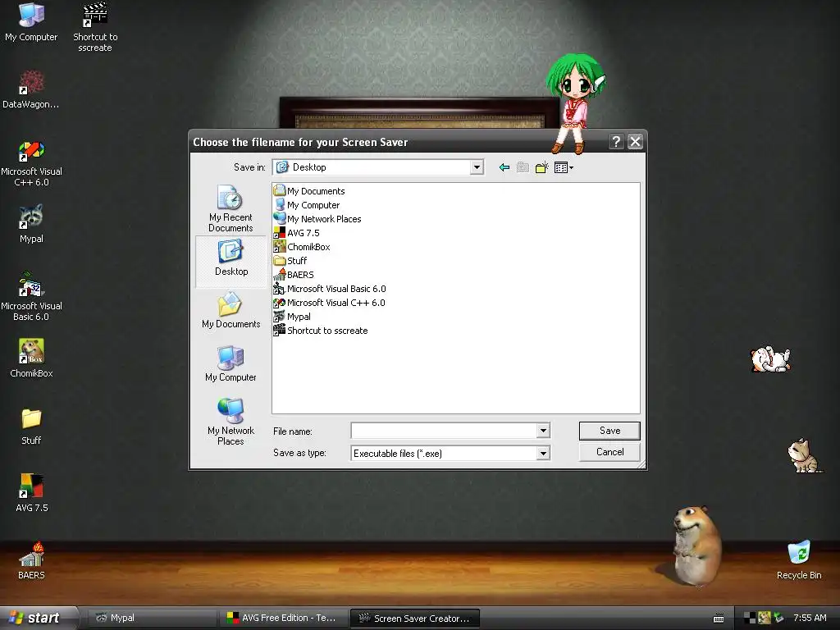Click into the File name field
The image size is (840, 630).
click(444, 431)
